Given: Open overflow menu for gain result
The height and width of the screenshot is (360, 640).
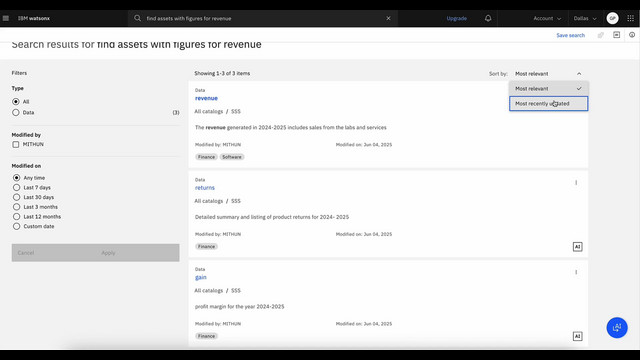Looking at the screenshot, I should tap(576, 272).
